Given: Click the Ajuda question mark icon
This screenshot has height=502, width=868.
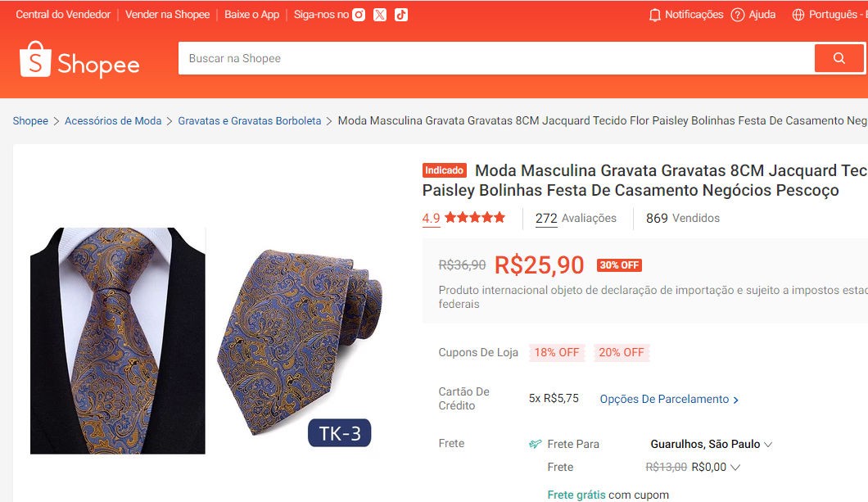Looking at the screenshot, I should tap(738, 15).
